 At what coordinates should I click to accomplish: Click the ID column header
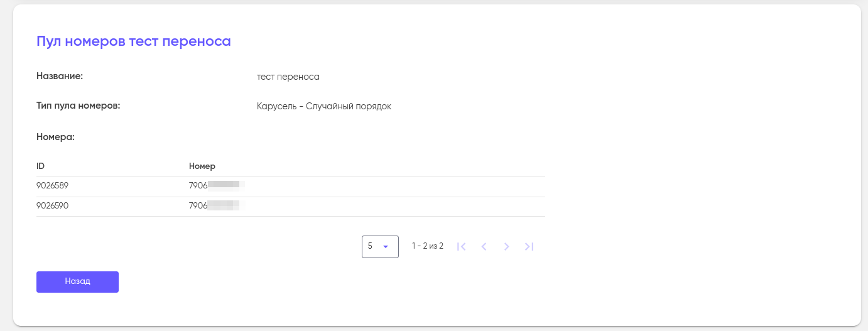(x=41, y=166)
